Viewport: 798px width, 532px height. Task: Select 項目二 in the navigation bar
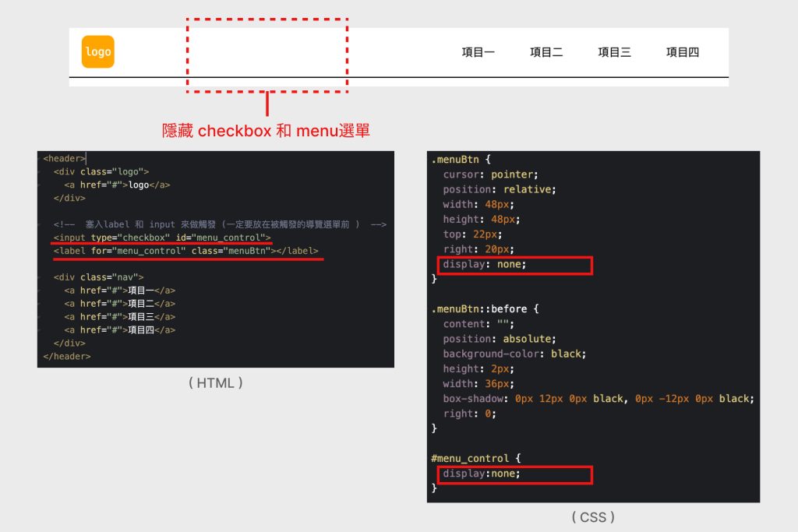coord(546,52)
